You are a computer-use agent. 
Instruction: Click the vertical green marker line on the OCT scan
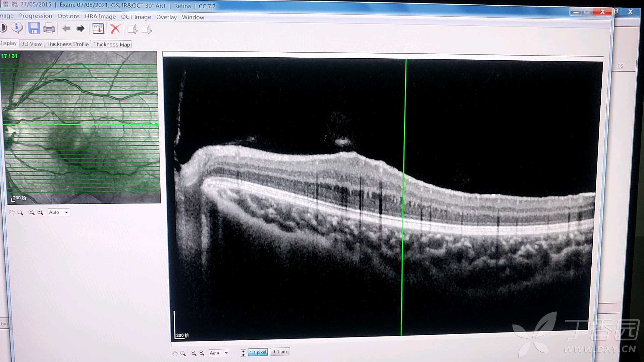(x=404, y=197)
